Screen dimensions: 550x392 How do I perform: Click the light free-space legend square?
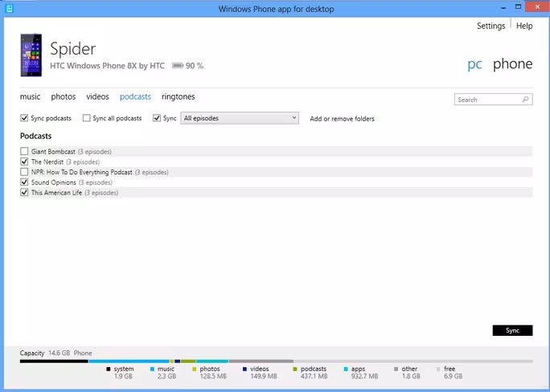(x=438, y=369)
